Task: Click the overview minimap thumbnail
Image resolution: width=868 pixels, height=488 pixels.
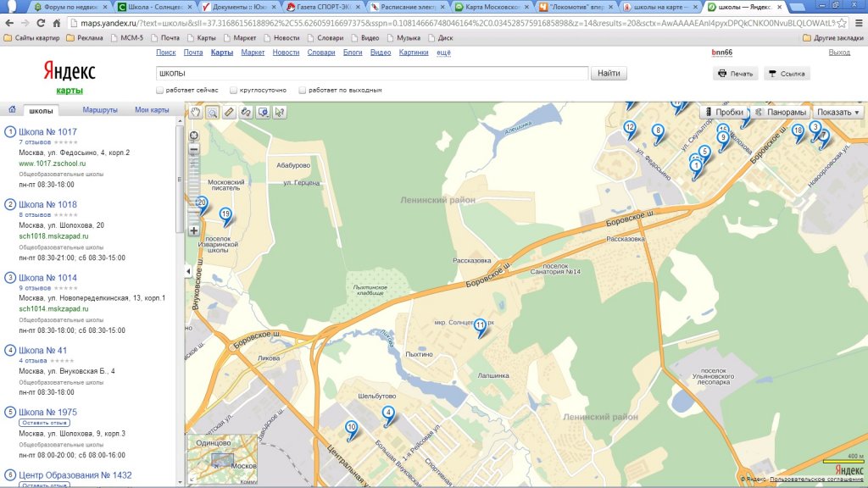Action: point(223,460)
